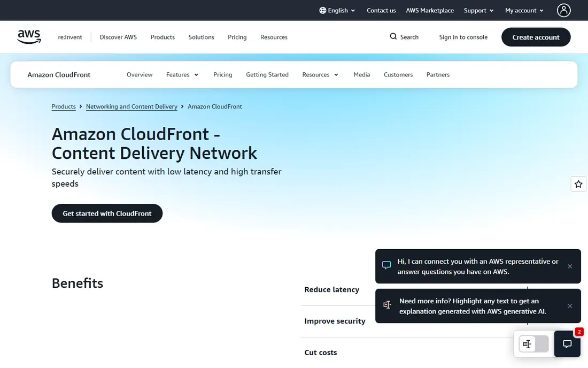Expand the Support dropdown menu

(x=478, y=11)
